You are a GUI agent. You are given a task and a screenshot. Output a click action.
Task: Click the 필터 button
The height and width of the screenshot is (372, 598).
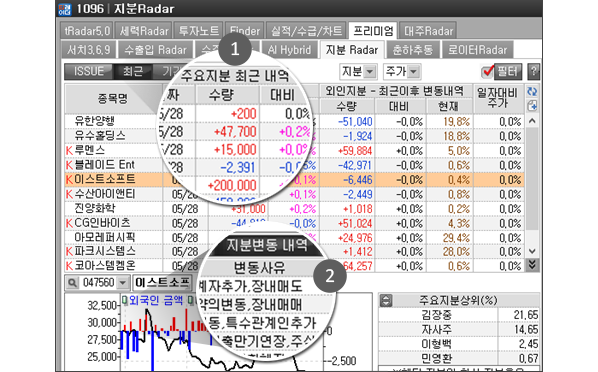click(507, 71)
